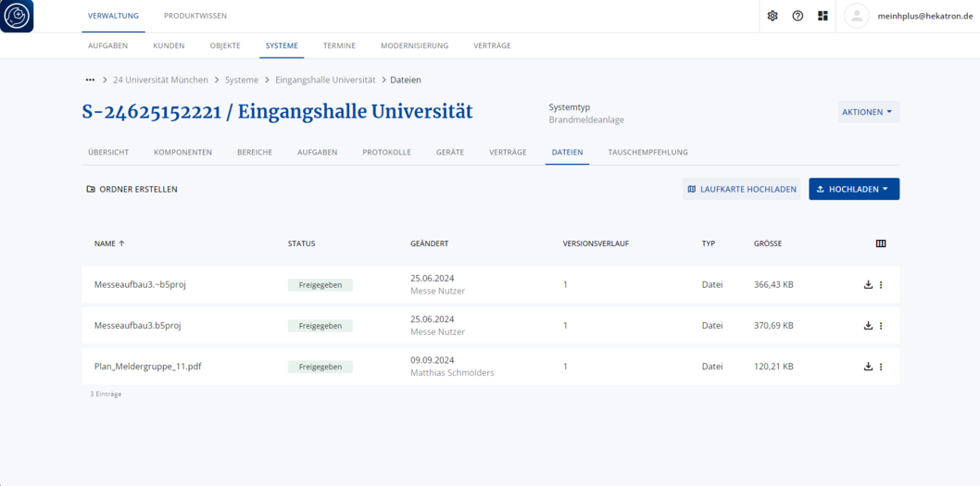This screenshot has width=980, height=486.
Task: Click Freigegeben badge of Messeaufbau3.~b5proj
Action: pos(320,285)
